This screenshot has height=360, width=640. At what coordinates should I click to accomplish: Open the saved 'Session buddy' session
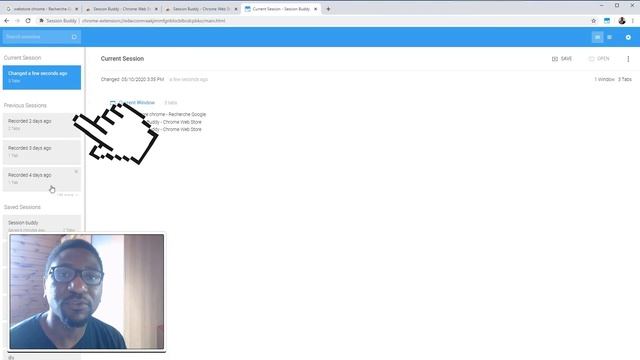coord(42,225)
